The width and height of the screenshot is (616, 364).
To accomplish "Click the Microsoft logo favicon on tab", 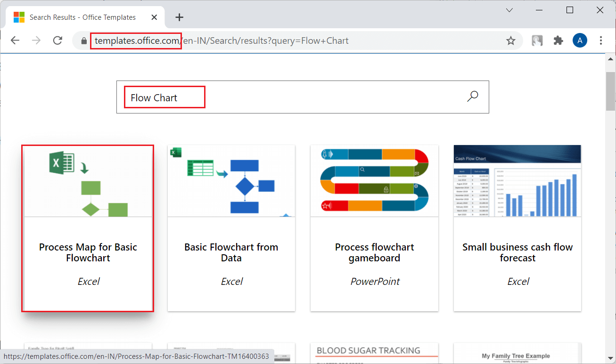I will pos(19,17).
